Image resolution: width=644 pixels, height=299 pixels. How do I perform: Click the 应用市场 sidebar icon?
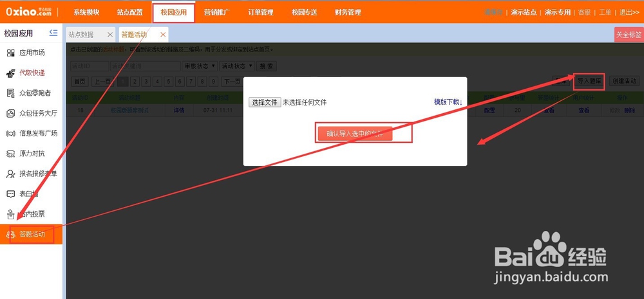(x=11, y=53)
